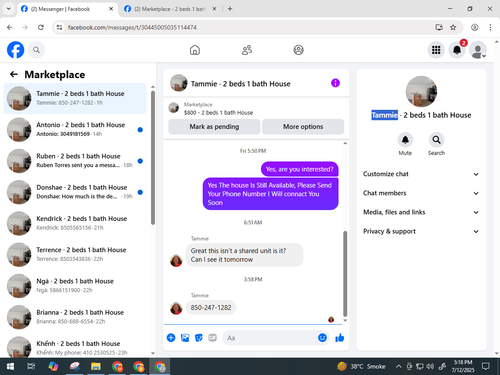Click browser back arrow

10,27
